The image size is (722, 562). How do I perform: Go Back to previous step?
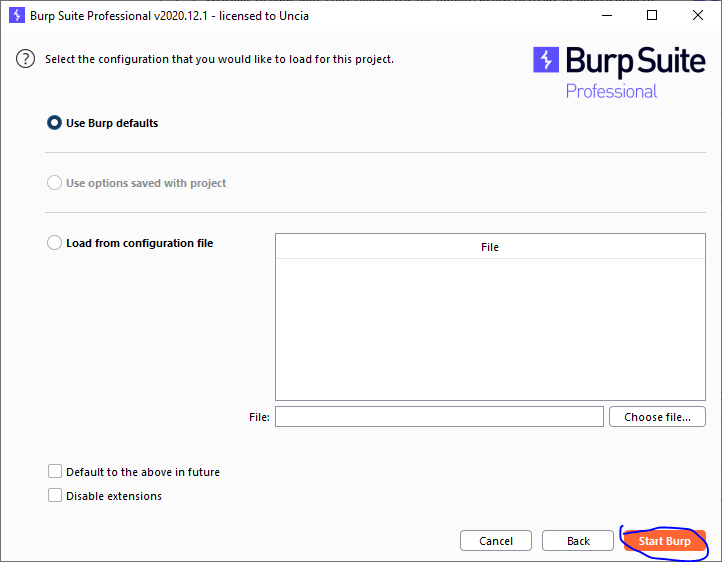(x=578, y=541)
